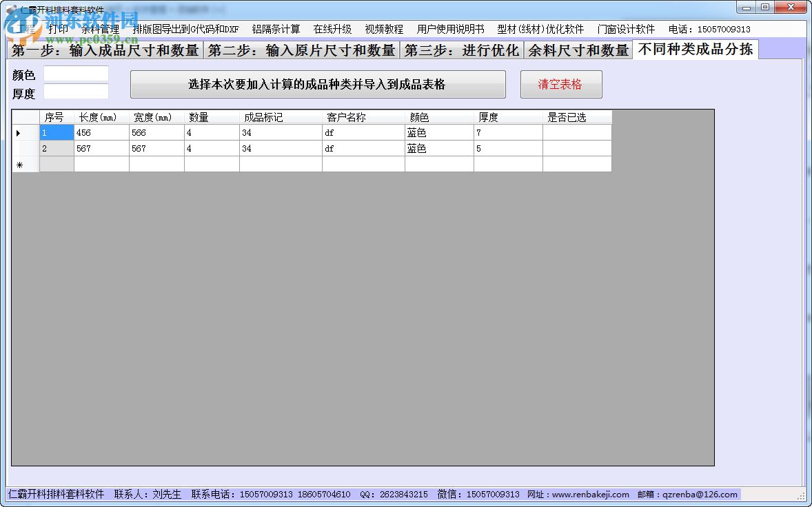
Task: Click the application icon in the title bar
Action: coord(12,8)
